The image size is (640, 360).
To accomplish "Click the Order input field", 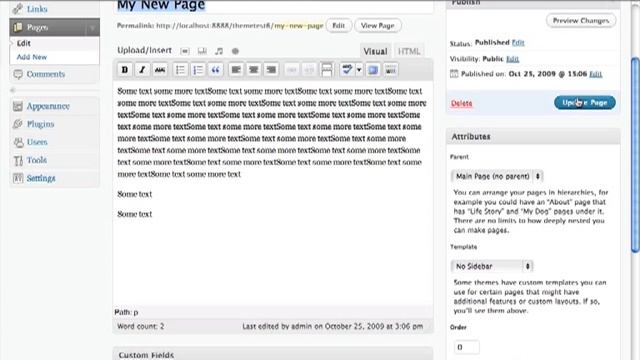I will [x=467, y=347].
